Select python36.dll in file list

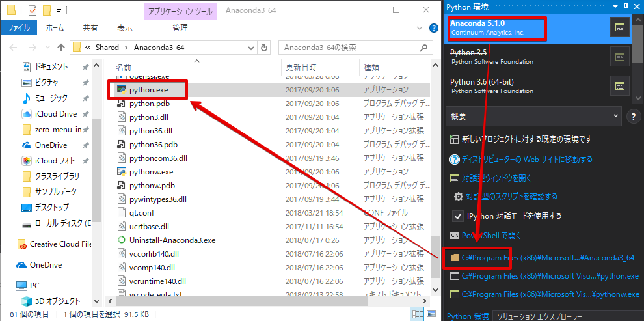click(x=152, y=131)
